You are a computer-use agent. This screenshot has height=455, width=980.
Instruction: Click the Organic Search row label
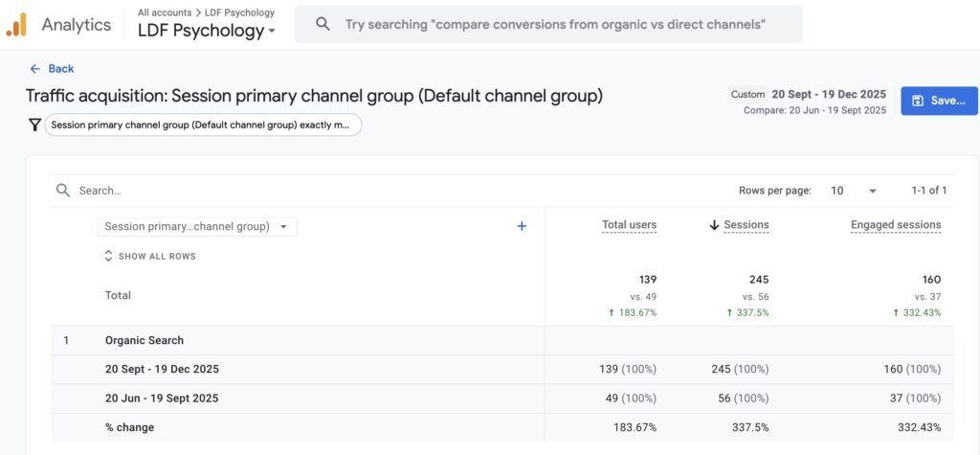[x=145, y=340]
